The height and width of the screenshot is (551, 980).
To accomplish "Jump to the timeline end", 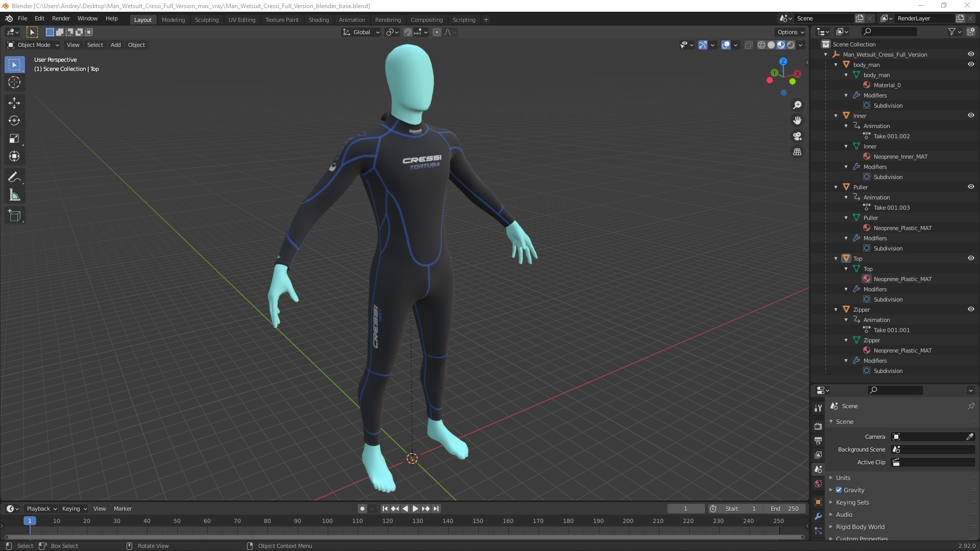I will tap(436, 509).
